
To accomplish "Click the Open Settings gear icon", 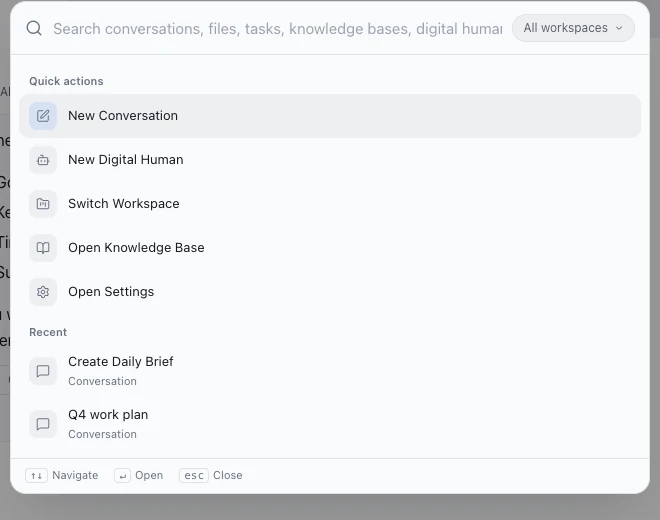I will pos(43,292).
